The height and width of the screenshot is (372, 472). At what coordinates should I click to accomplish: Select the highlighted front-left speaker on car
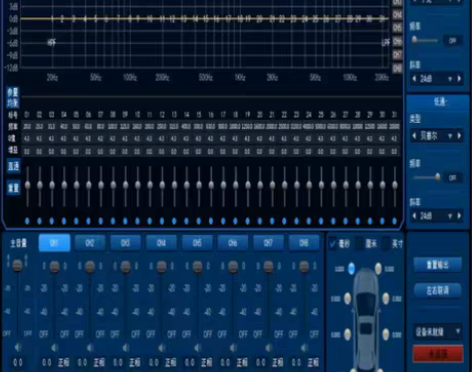(351, 268)
